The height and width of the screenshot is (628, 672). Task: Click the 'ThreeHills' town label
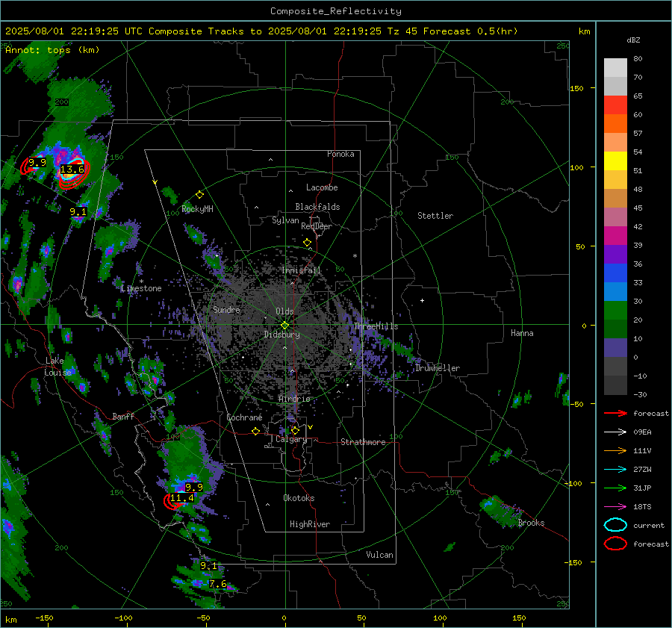pos(376,326)
